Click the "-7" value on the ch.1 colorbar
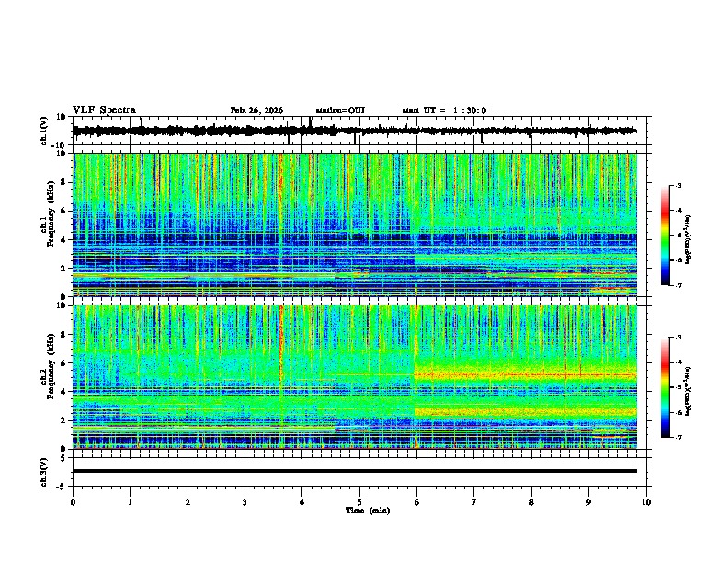728x563 pixels. click(678, 285)
